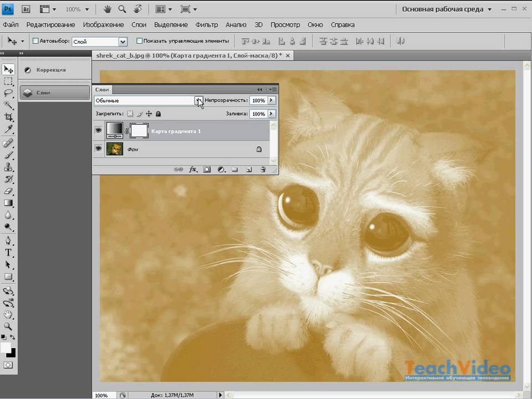Image resolution: width=532 pixels, height=399 pixels.
Task: Toggle lock image pixels brush icon
Action: click(140, 114)
